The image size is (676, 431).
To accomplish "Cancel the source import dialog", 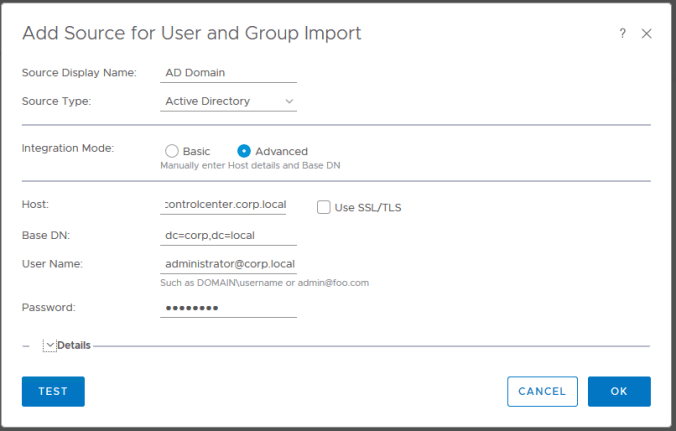I will [542, 391].
